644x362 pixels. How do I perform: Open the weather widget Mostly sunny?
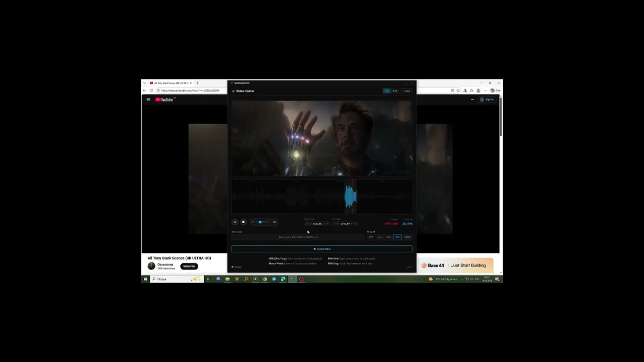443,279
